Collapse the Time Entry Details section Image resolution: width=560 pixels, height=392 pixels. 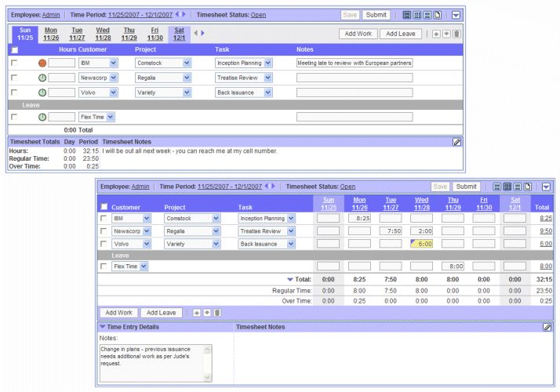(102, 326)
